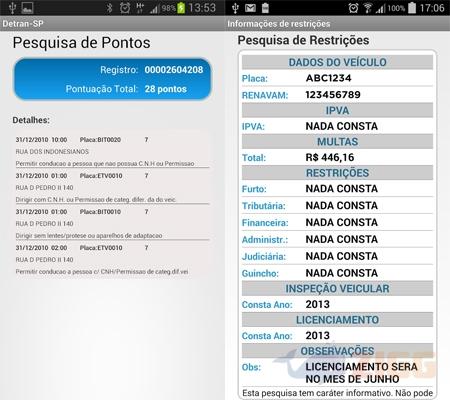This screenshot has height=400, width=450.
Task: Select the Detran-SP title bar
Action: click(112, 24)
